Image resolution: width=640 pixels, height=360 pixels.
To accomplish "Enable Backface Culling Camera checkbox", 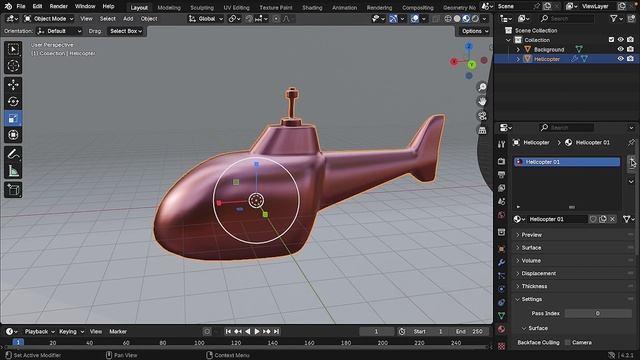I will (567, 342).
